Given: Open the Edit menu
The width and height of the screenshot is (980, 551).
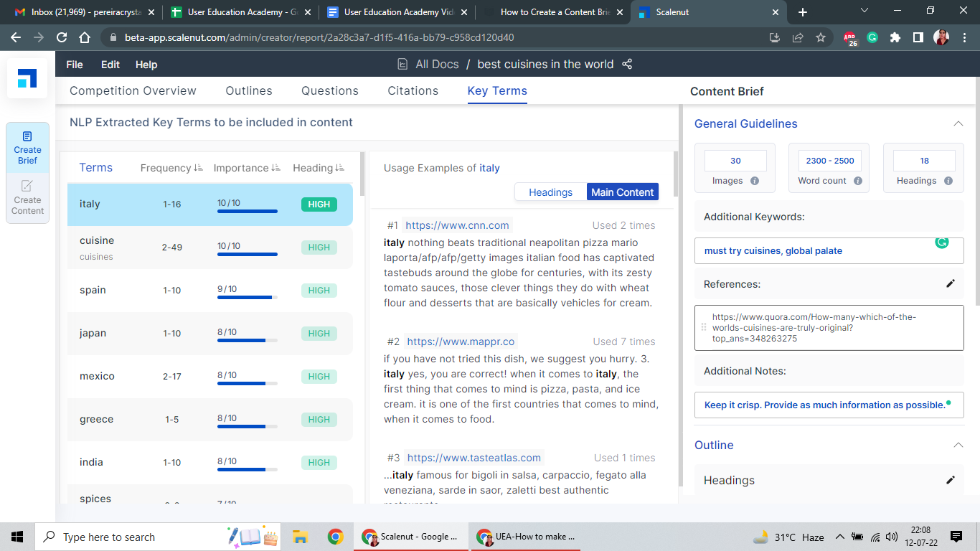Looking at the screenshot, I should [x=110, y=65].
